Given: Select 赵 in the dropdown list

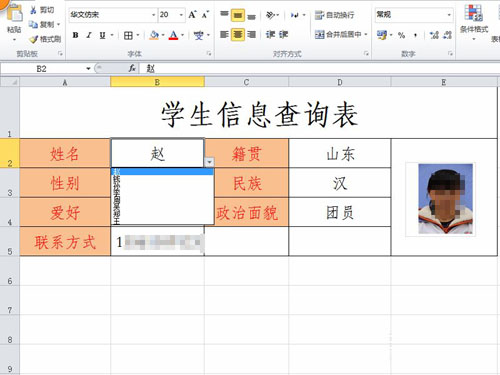Looking at the screenshot, I should [162, 172].
